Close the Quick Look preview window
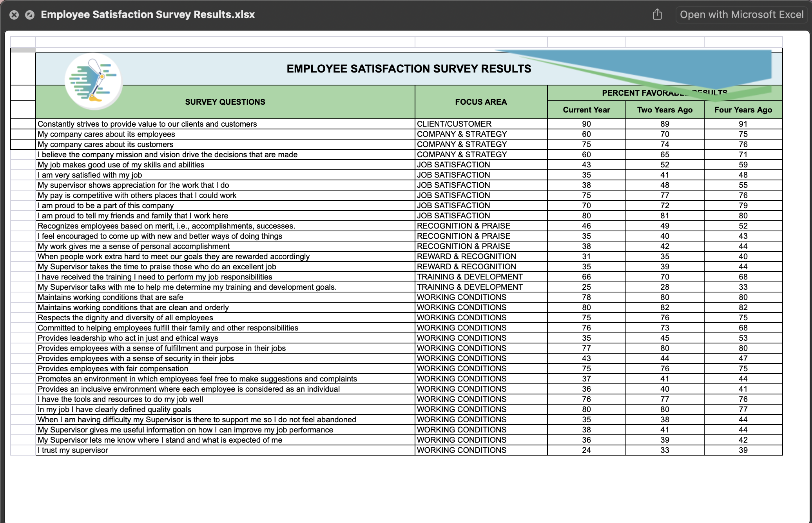 click(x=14, y=15)
